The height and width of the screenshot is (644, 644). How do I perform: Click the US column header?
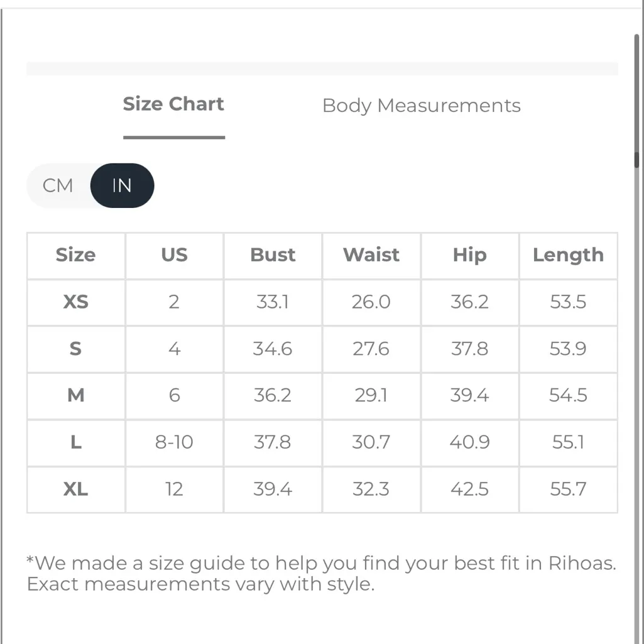pyautogui.click(x=174, y=255)
